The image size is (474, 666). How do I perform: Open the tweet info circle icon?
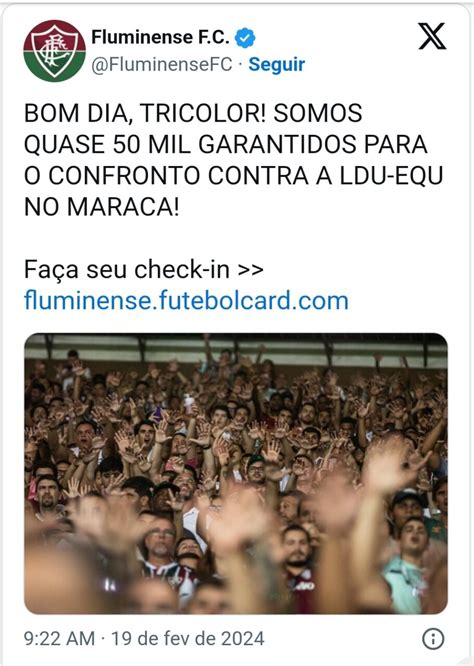(433, 638)
